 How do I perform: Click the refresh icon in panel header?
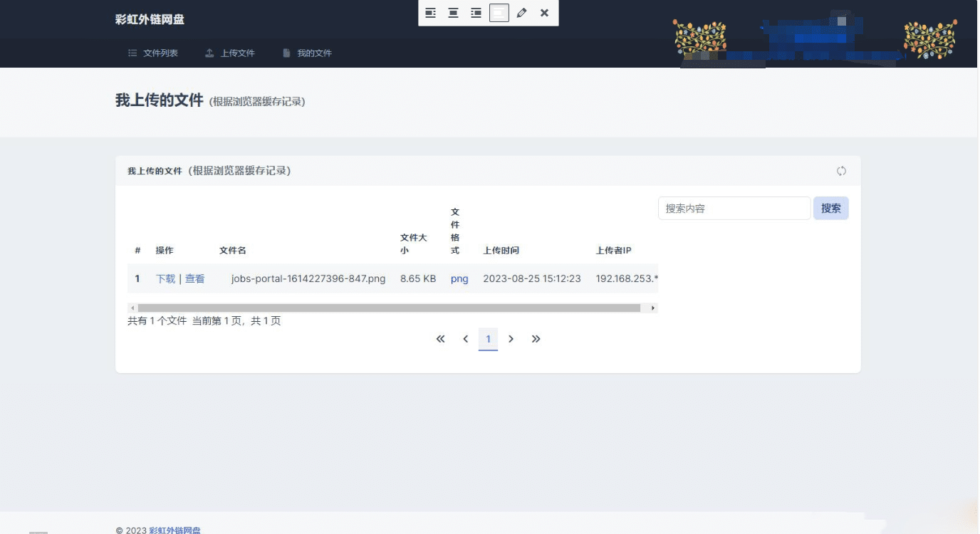point(841,171)
